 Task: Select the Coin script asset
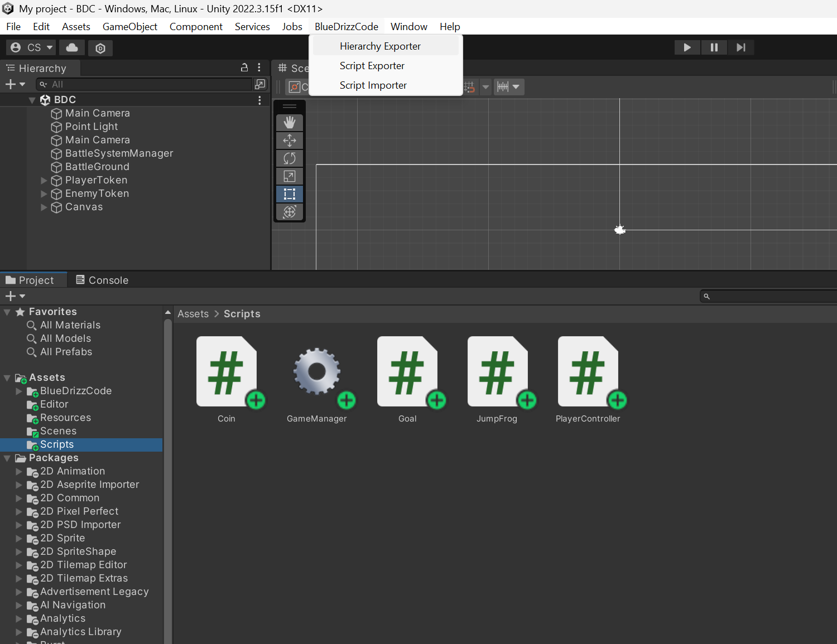(227, 380)
